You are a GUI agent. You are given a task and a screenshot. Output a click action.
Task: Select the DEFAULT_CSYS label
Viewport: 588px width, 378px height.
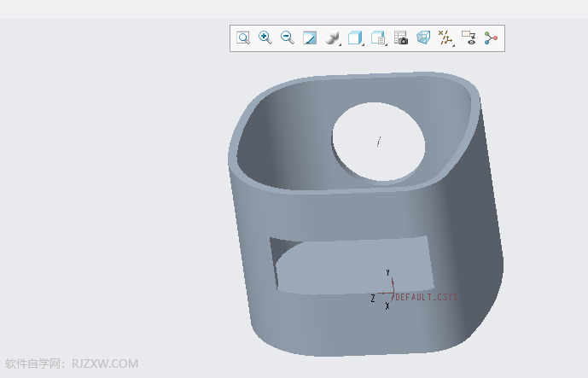click(x=427, y=298)
